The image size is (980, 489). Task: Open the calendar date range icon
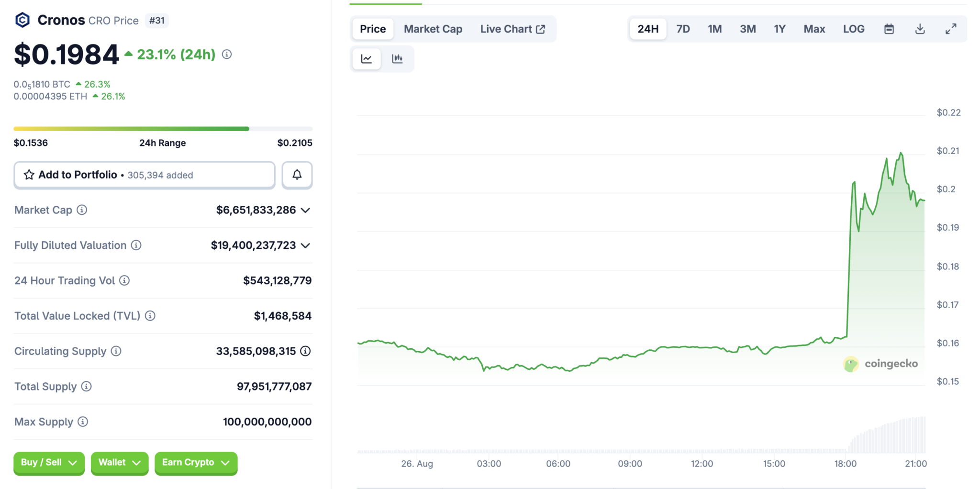coord(889,29)
